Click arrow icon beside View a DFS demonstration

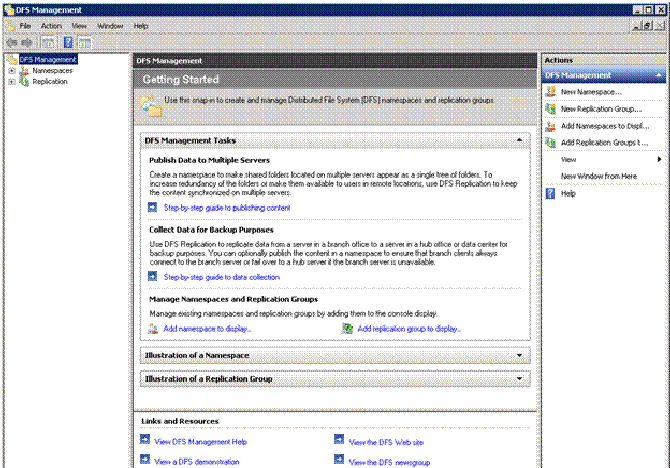tap(145, 459)
